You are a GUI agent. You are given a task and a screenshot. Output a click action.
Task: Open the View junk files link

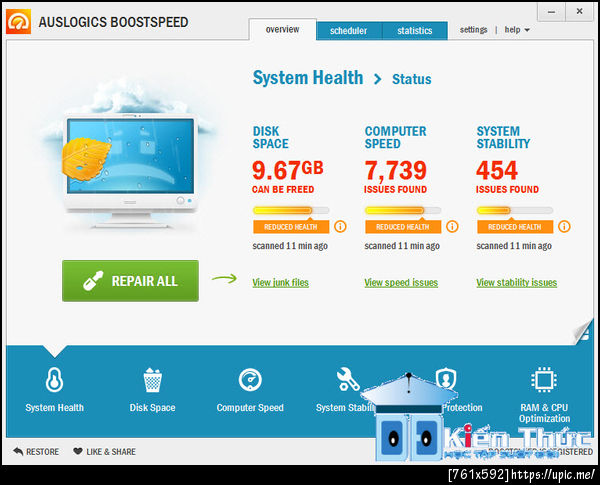(280, 283)
